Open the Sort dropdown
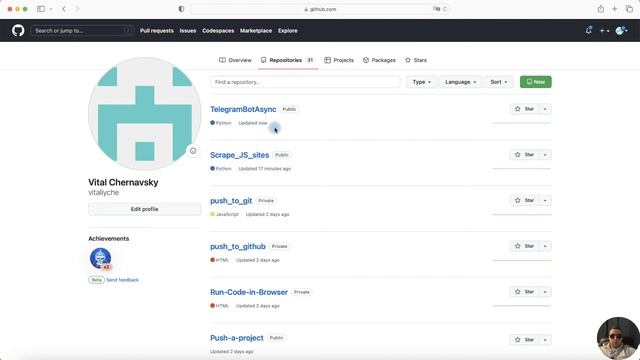Viewport: 640px width, 360px height. point(499,82)
